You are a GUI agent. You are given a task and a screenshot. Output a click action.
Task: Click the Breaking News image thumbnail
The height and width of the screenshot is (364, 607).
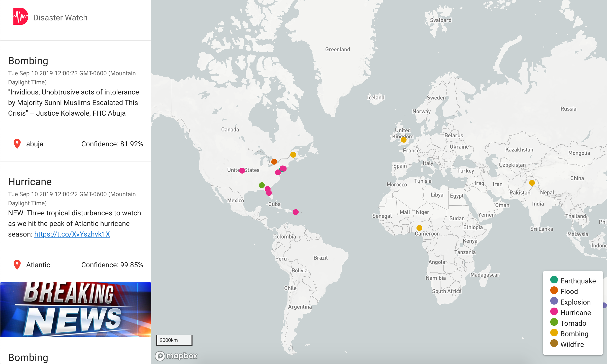pos(76,310)
